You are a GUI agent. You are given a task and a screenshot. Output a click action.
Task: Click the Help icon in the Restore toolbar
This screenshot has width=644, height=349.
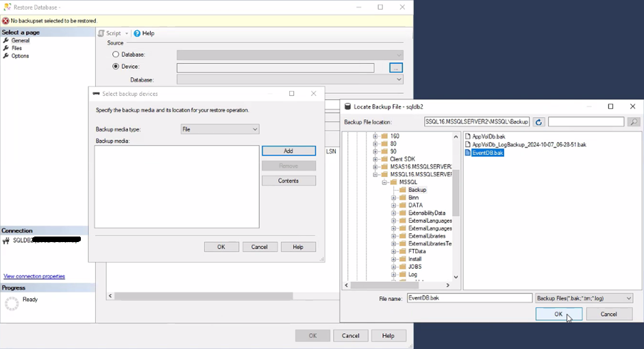(x=137, y=33)
